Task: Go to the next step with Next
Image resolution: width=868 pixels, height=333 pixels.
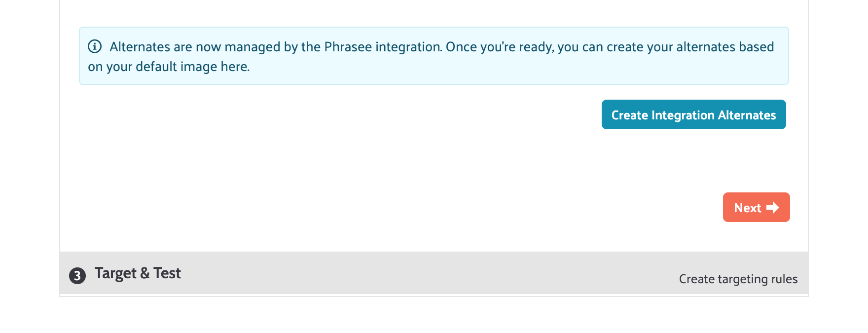Action: tap(756, 207)
